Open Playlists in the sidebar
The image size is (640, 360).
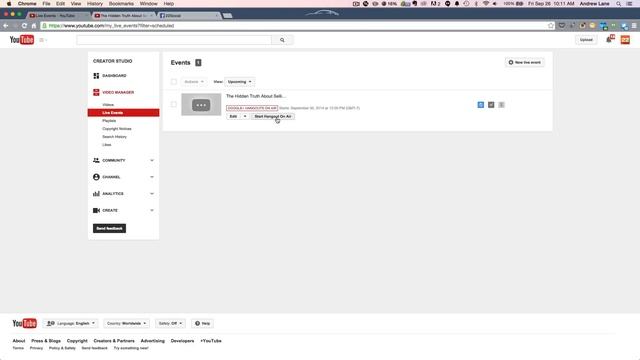point(109,121)
